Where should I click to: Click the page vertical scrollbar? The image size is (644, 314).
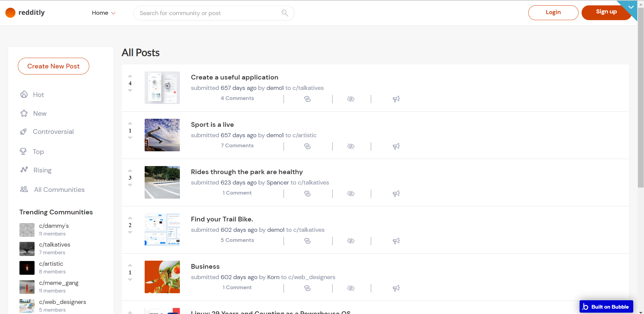pyautogui.click(x=641, y=101)
